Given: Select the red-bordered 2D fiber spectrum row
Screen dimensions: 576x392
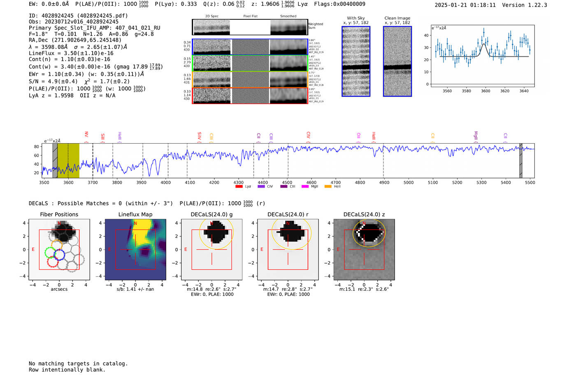Looking at the screenshot, I should [250, 96].
